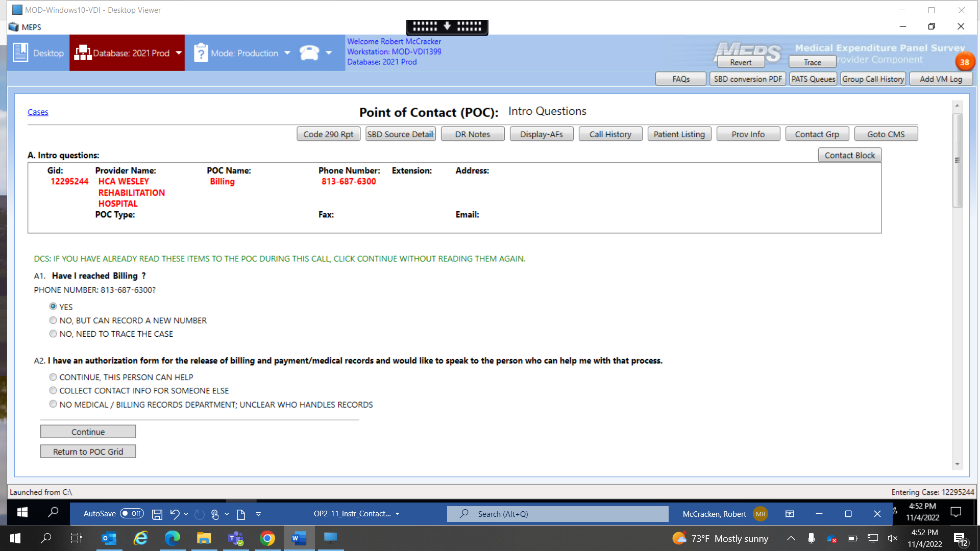Click the Continue button

[x=88, y=432]
